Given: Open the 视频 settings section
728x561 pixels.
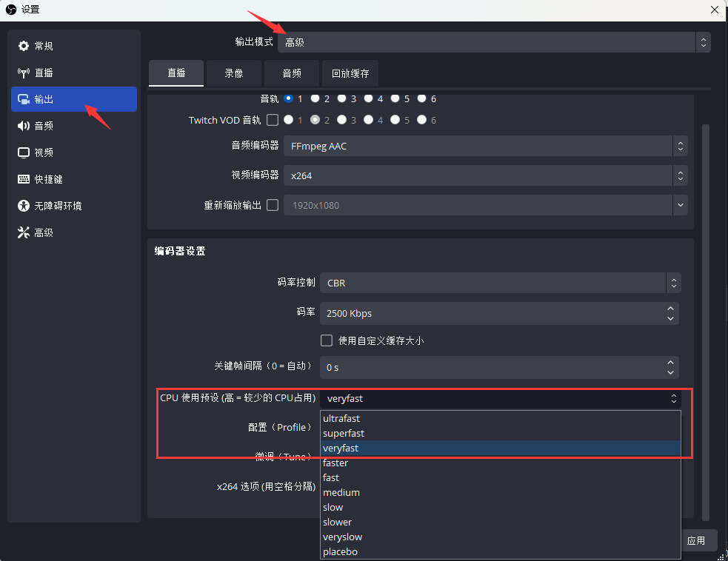Looking at the screenshot, I should pos(44,152).
